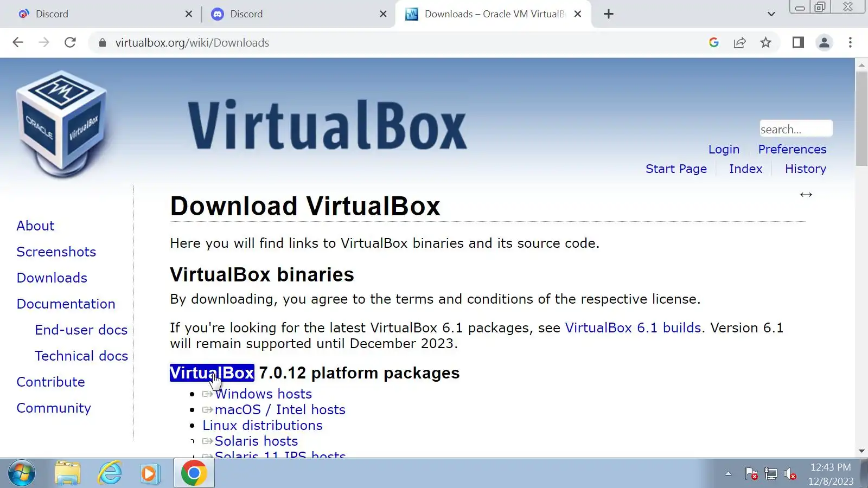Expand the tab search dropdown arrow
The height and width of the screenshot is (488, 868).
(x=771, y=14)
